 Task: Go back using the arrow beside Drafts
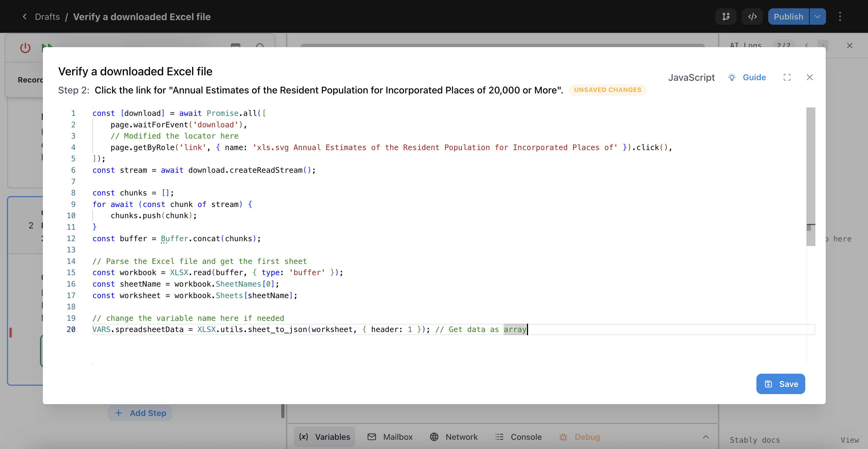(x=25, y=16)
